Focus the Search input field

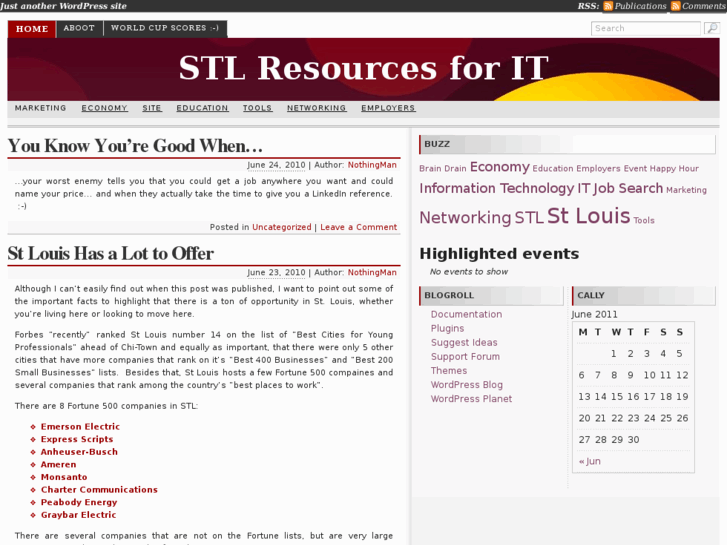click(x=645, y=28)
